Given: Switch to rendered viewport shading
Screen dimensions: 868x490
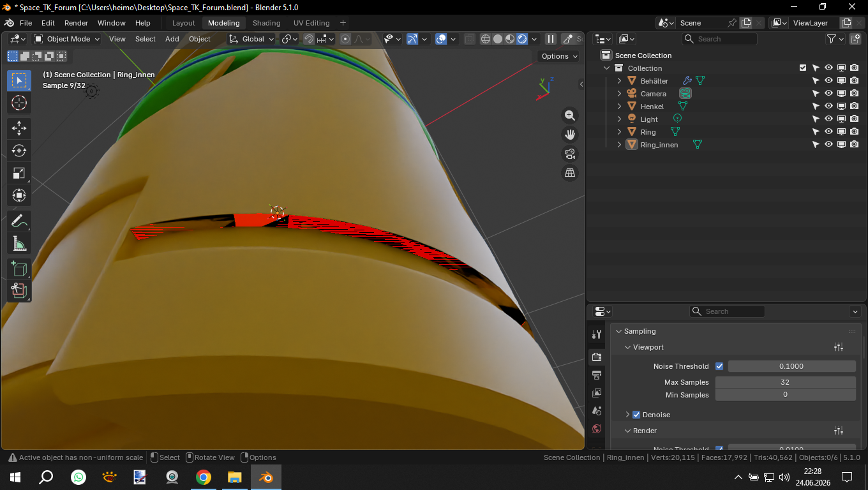Looking at the screenshot, I should 522,39.
